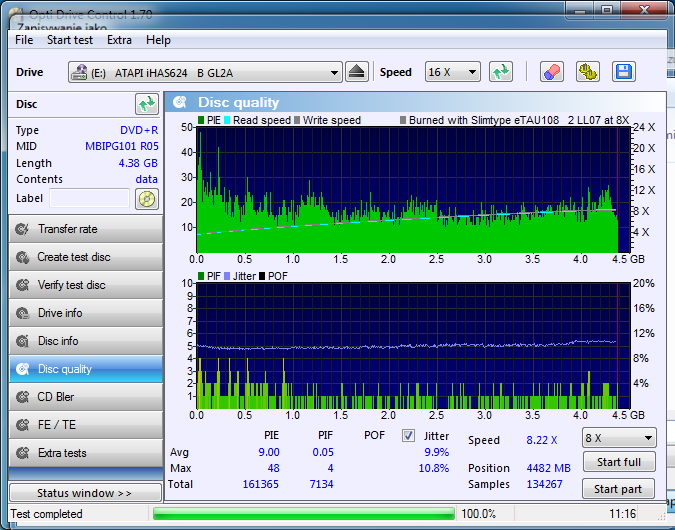Click the FE / TE sidebar icon
The image size is (675, 530).
(22, 425)
